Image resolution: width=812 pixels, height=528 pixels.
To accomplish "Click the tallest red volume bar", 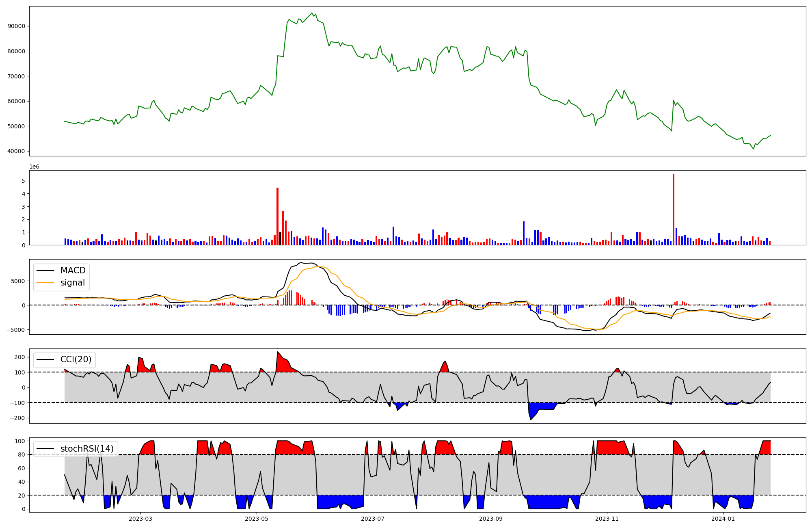I will coord(674,209).
